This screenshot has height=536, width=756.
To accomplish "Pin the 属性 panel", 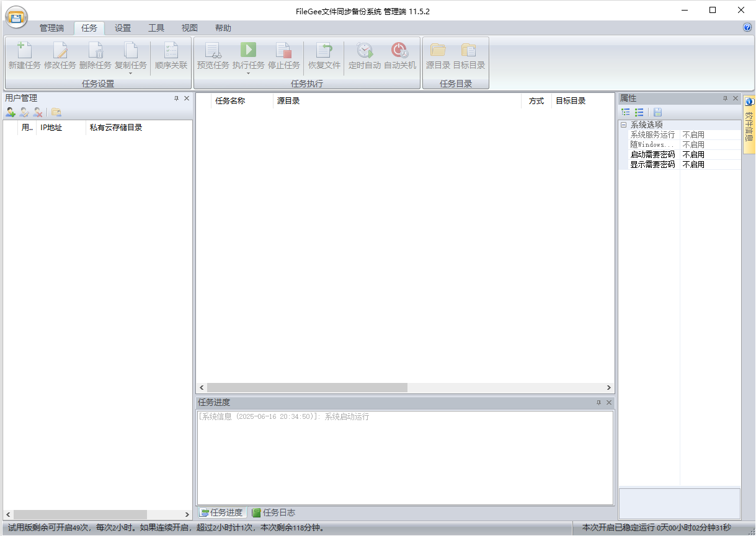I will tap(726, 99).
